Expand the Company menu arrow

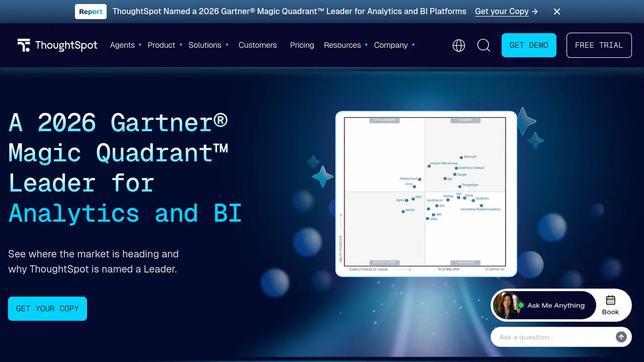[413, 45]
